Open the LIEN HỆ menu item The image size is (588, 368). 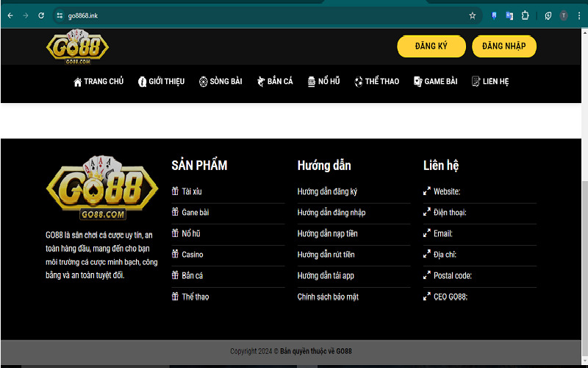click(x=490, y=82)
